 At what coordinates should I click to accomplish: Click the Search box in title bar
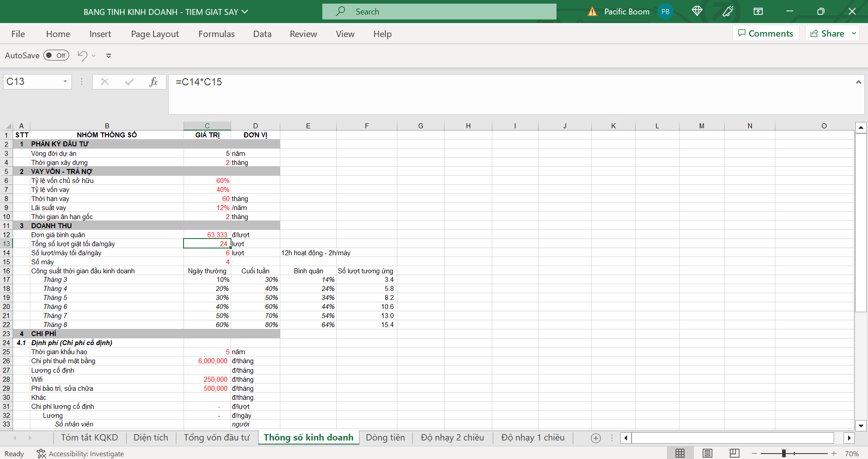tap(439, 12)
